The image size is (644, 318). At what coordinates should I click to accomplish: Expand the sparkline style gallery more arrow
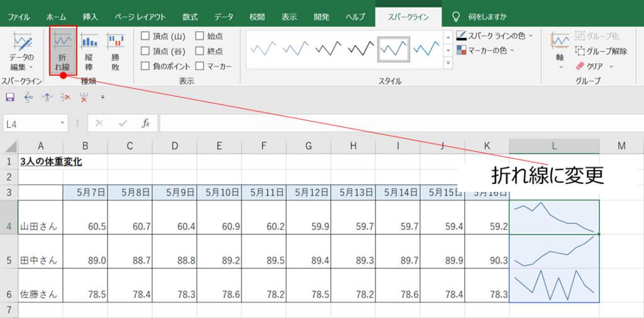click(448, 63)
